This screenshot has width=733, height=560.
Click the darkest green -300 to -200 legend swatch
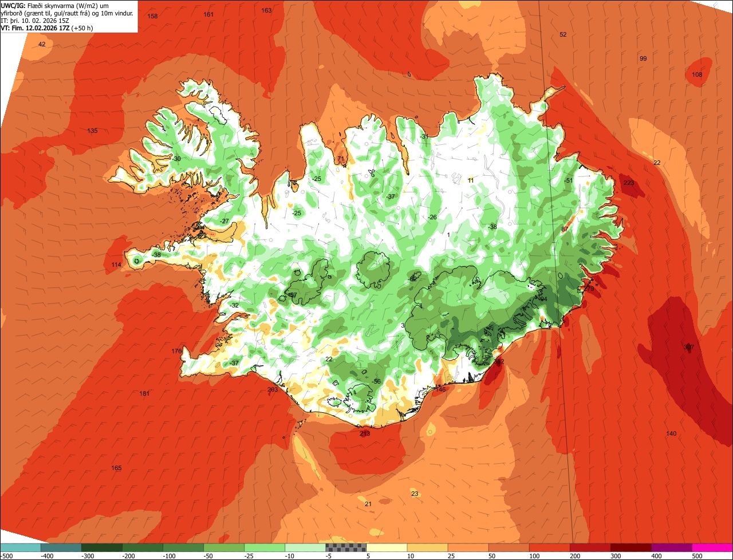click(x=102, y=547)
